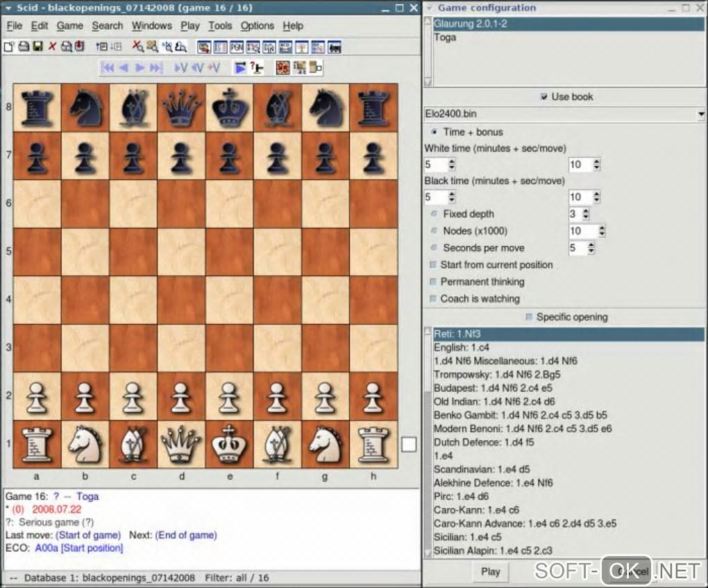Open the ECO browser icon

[x=285, y=47]
